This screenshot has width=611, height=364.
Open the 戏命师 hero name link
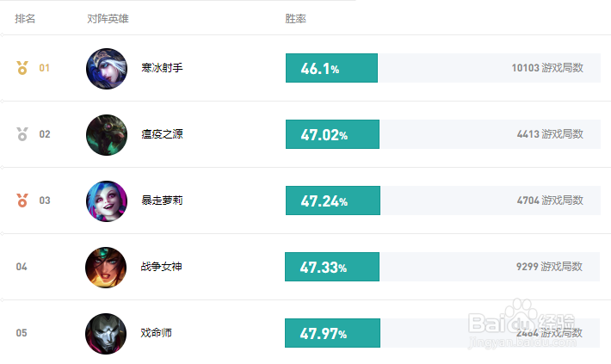(x=157, y=333)
